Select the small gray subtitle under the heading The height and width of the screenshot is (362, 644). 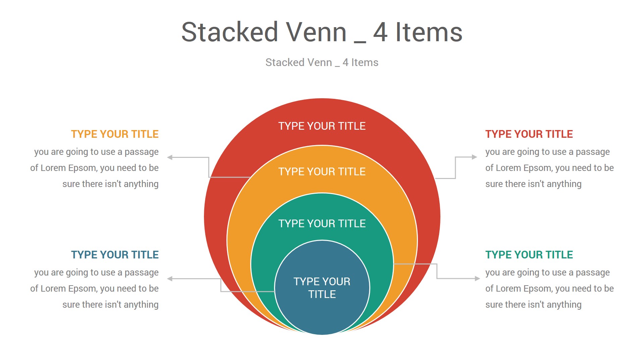pyautogui.click(x=322, y=62)
